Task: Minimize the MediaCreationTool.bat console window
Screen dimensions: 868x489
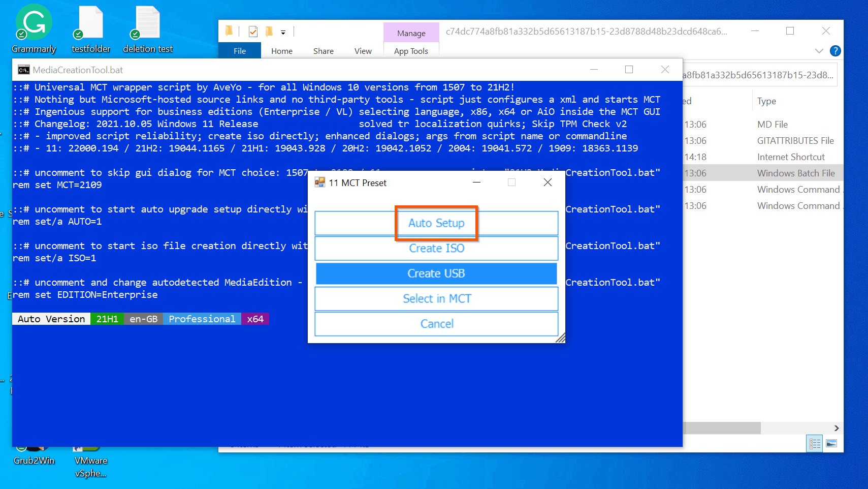Action: [x=594, y=70]
